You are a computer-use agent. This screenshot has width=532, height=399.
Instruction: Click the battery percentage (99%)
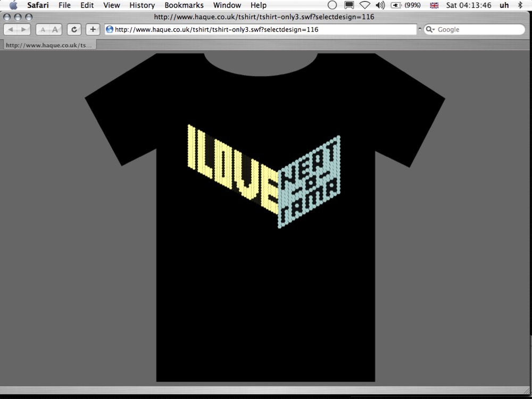pos(413,5)
